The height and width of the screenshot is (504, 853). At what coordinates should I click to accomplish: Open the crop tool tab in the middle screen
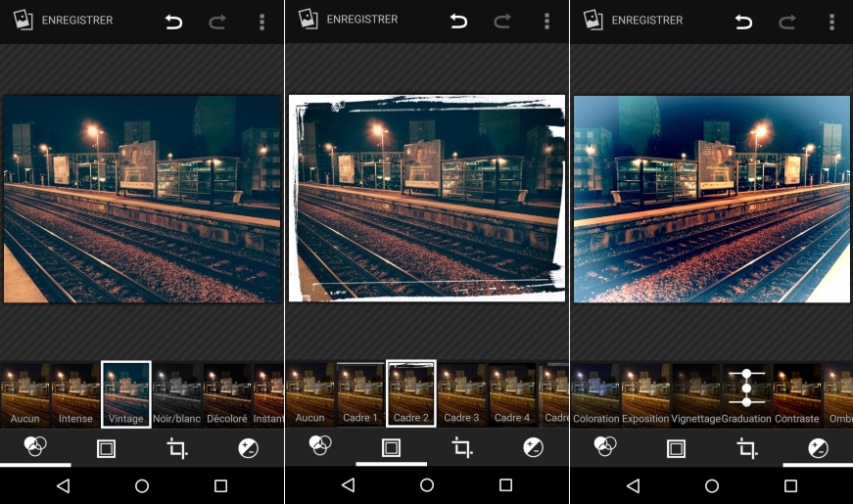coord(462,447)
